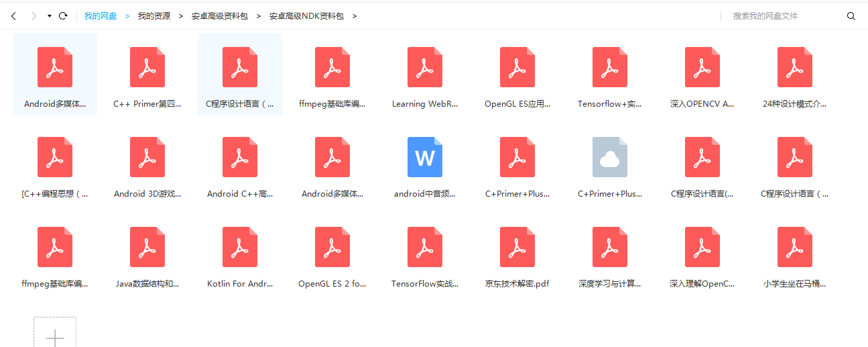Screen dimensions: 868x347
Task: Click the file name Learning WebR...
Action: point(425,104)
